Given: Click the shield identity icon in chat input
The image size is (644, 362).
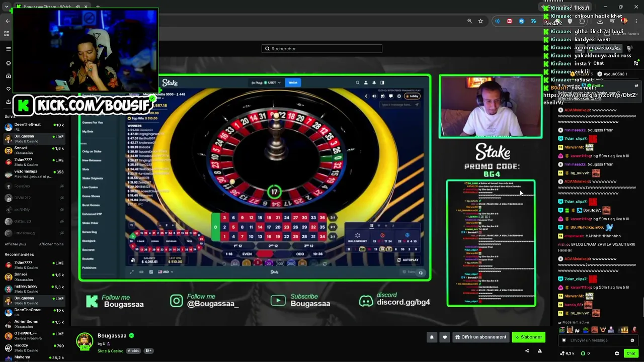Looking at the screenshot, I should pyautogui.click(x=563, y=340).
